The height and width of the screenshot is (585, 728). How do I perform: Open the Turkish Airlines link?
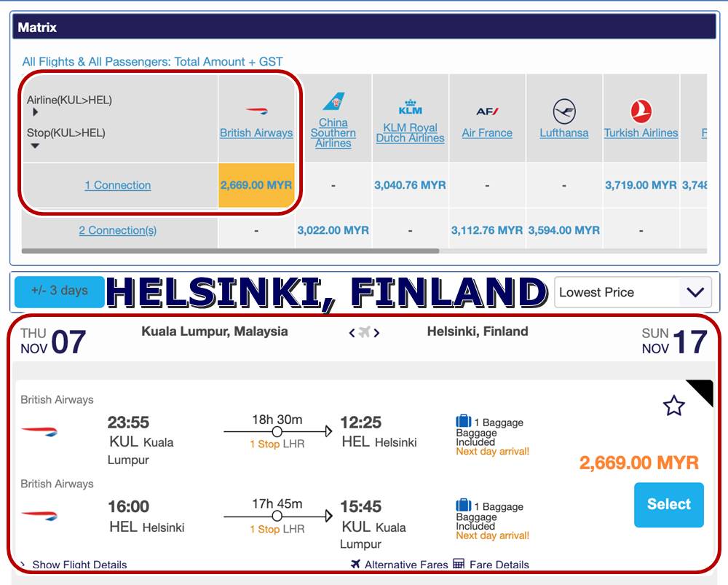[x=641, y=133]
